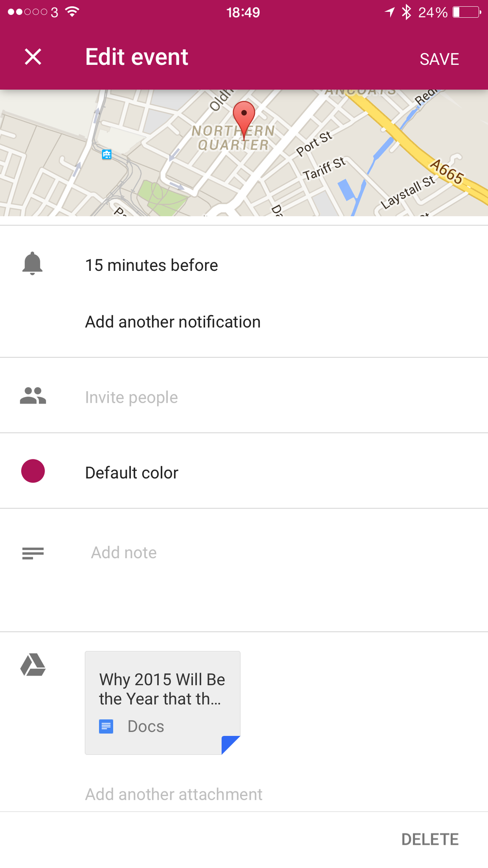Tap the magenta color circle
Image resolution: width=488 pixels, height=868 pixels.
tap(33, 471)
